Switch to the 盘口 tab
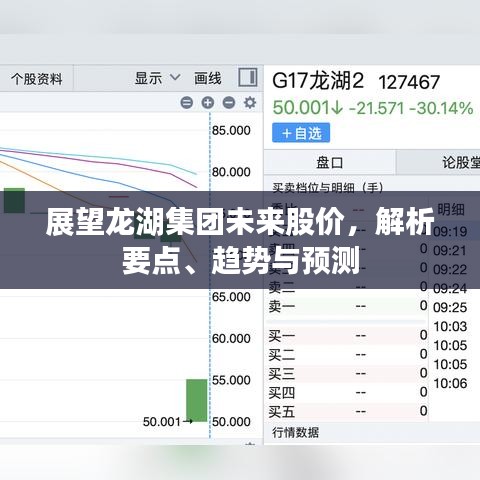 coord(330,162)
